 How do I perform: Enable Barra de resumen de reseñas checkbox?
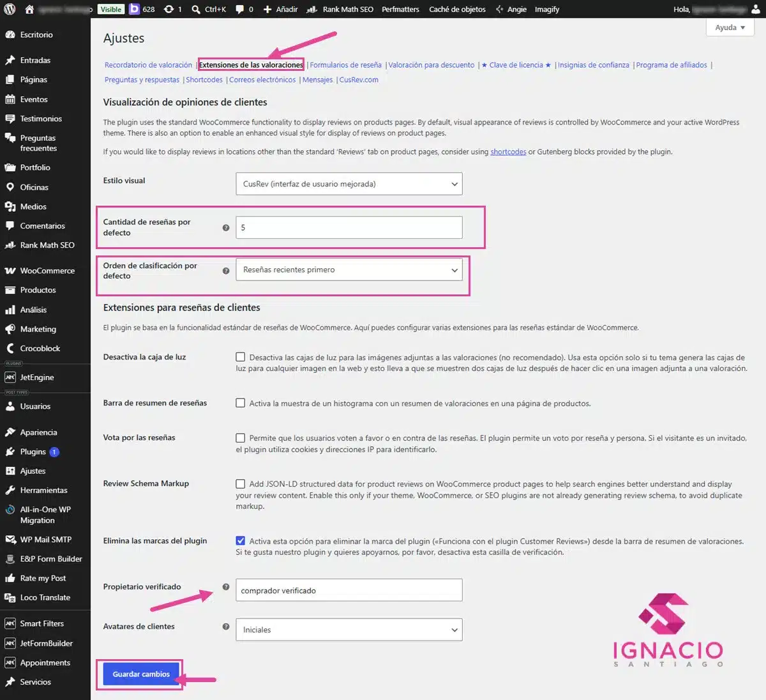pos(241,403)
